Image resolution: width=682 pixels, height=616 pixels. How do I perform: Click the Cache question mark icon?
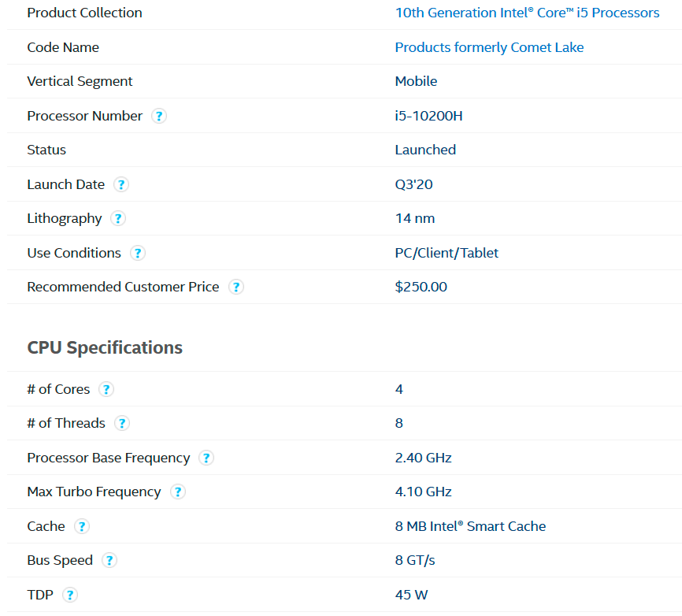click(x=82, y=526)
